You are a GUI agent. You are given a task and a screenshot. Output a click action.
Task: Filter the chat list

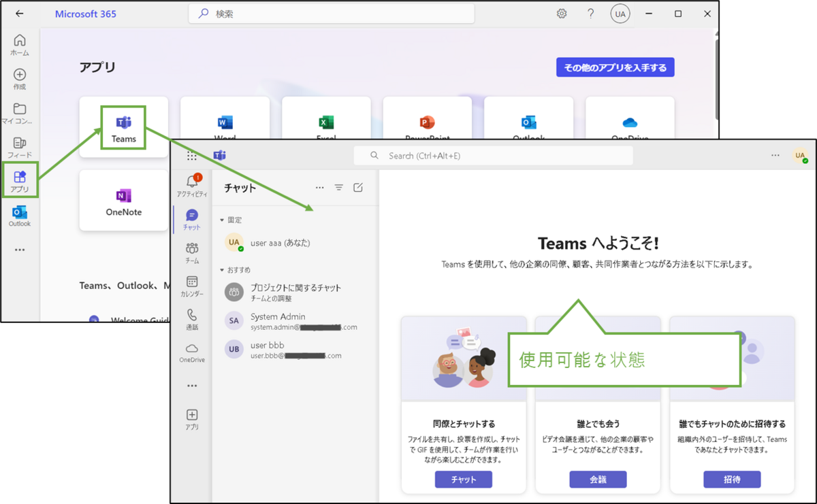point(338,188)
